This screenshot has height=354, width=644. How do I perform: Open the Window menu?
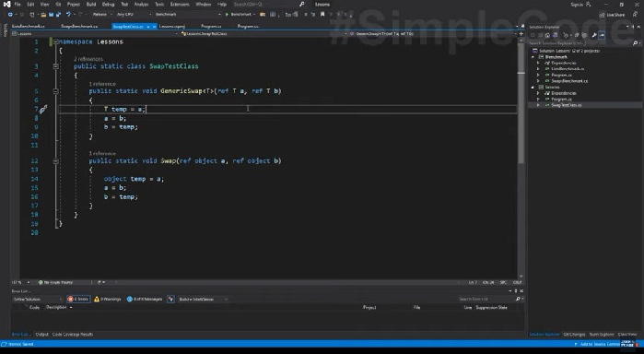click(x=204, y=4)
